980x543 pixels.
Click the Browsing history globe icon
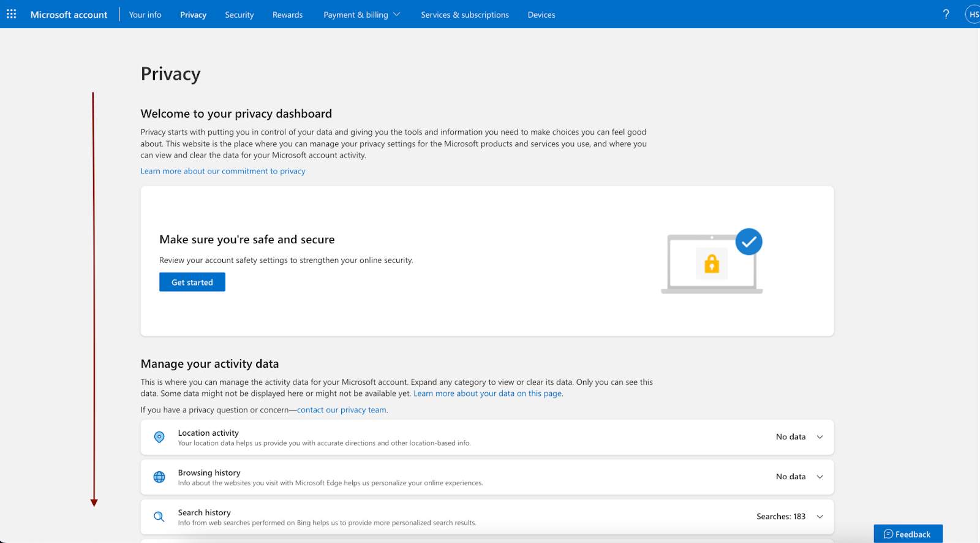pyautogui.click(x=159, y=477)
